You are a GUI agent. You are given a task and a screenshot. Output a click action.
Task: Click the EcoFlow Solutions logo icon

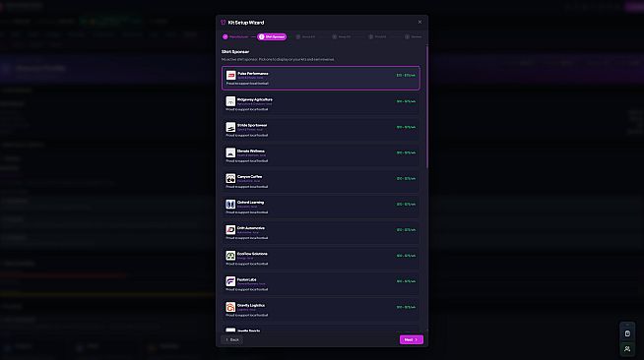click(x=230, y=256)
